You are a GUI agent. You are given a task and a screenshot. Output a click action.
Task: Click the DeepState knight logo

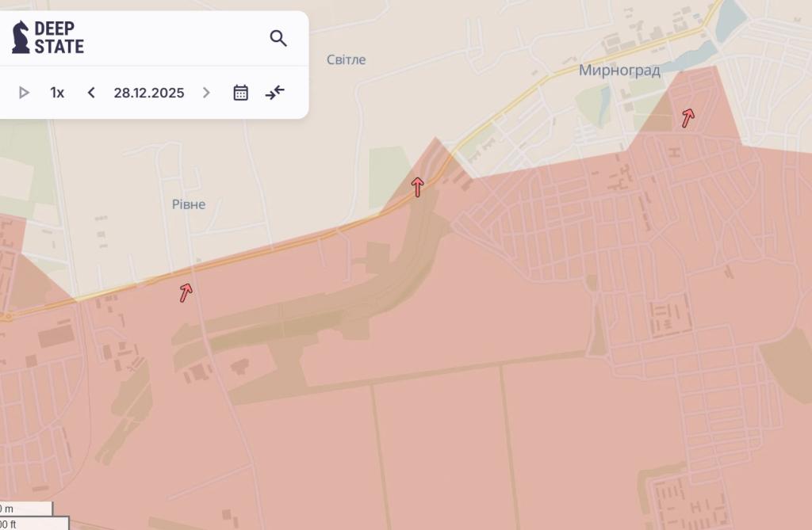(x=21, y=37)
